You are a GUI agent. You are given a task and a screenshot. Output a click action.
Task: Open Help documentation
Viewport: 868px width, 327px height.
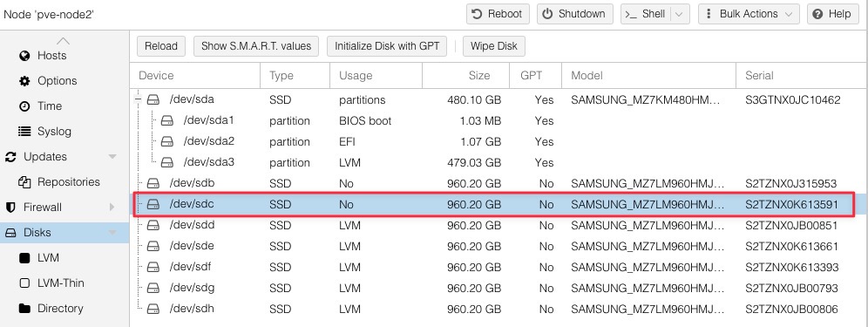832,14
